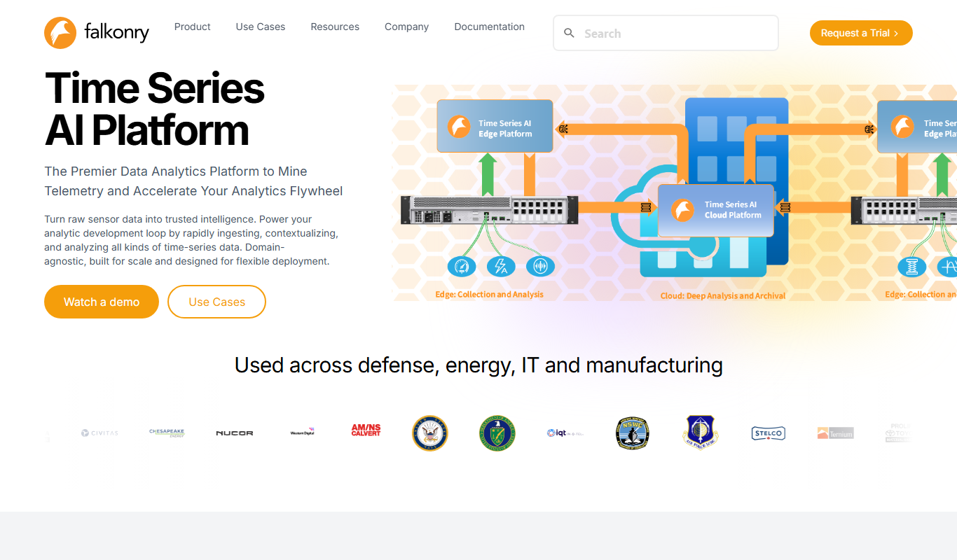This screenshot has height=560, width=957.
Task: Click the AM/NS Calvert logo
Action: 366,430
